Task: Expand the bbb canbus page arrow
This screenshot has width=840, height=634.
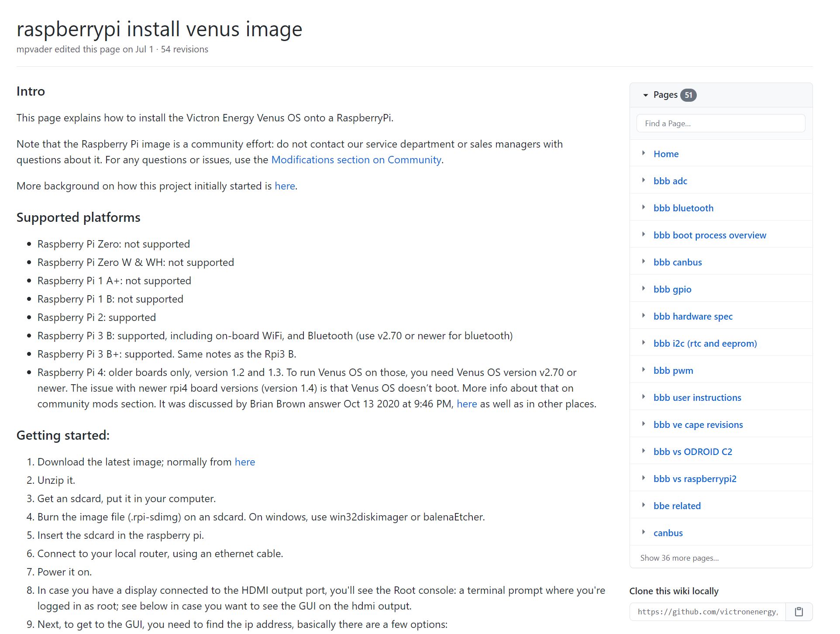Action: [x=644, y=262]
